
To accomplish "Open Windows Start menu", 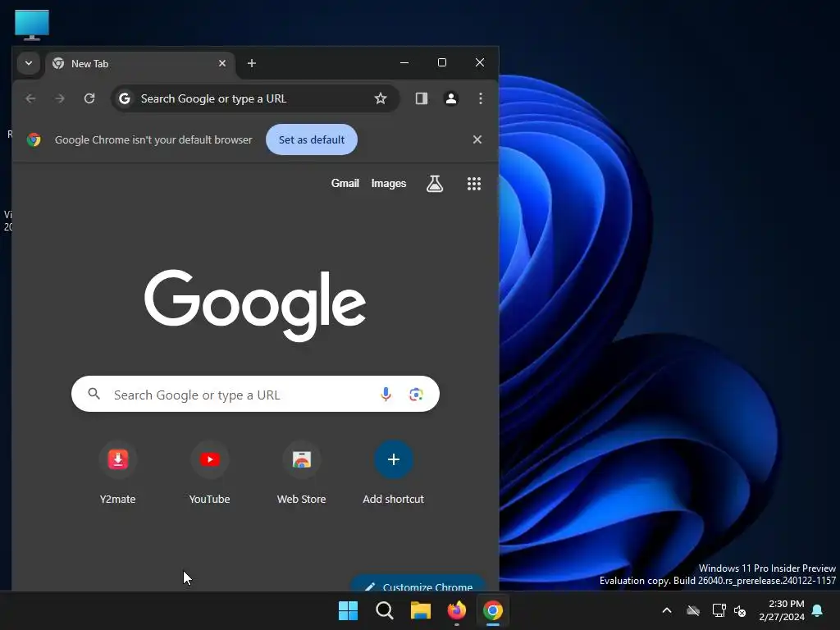I will point(348,610).
